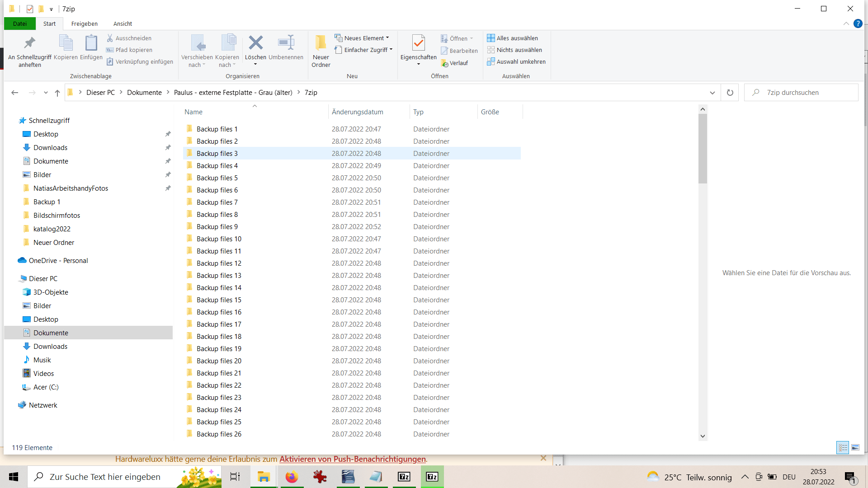Collapse the ribbon with chevron
This screenshot has height=488, width=868.
(x=846, y=23)
